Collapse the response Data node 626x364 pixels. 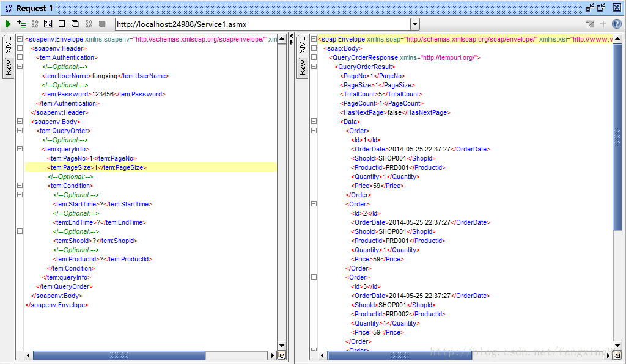point(314,121)
